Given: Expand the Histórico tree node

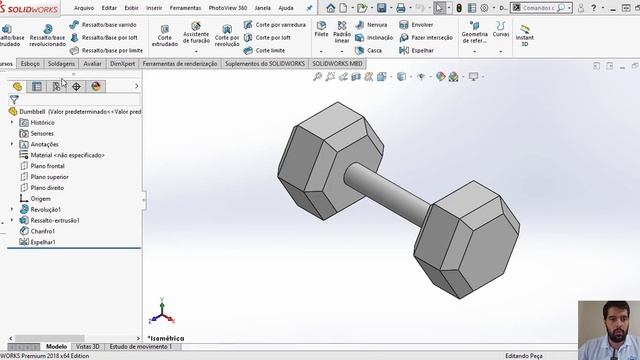Looking at the screenshot, I should pos(12,122).
